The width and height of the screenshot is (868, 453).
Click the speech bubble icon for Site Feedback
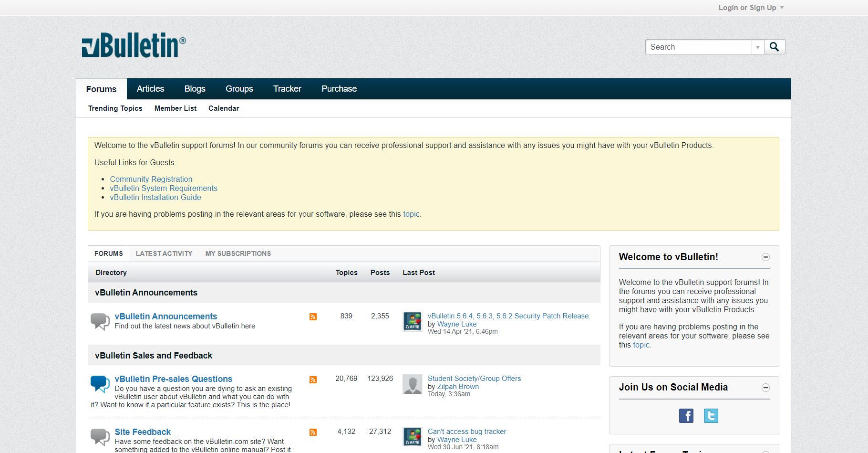pyautogui.click(x=100, y=437)
